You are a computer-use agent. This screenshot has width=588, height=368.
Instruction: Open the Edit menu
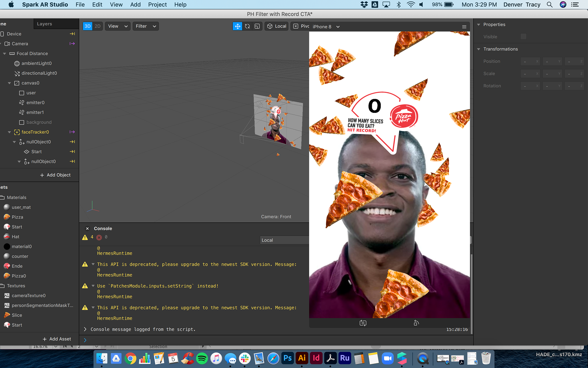(x=97, y=5)
